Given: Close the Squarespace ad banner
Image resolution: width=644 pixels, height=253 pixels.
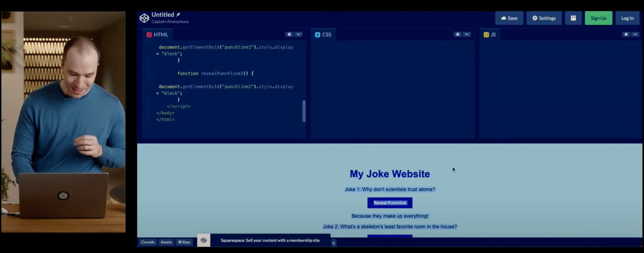Looking at the screenshot, I should coord(334,243).
